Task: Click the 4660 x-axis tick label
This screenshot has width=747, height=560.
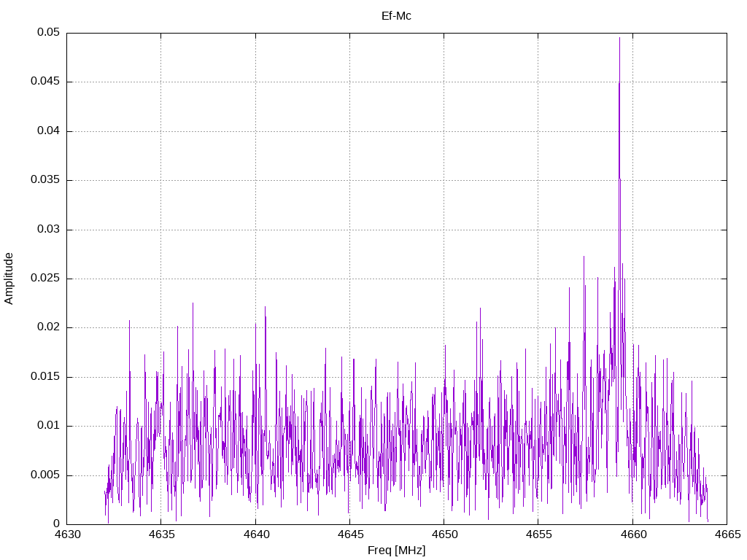Action: 634,534
